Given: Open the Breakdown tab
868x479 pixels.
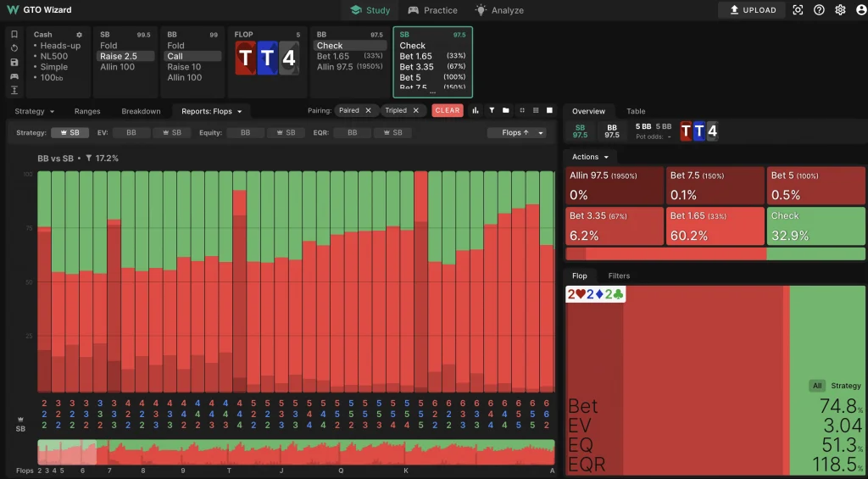Looking at the screenshot, I should point(141,111).
